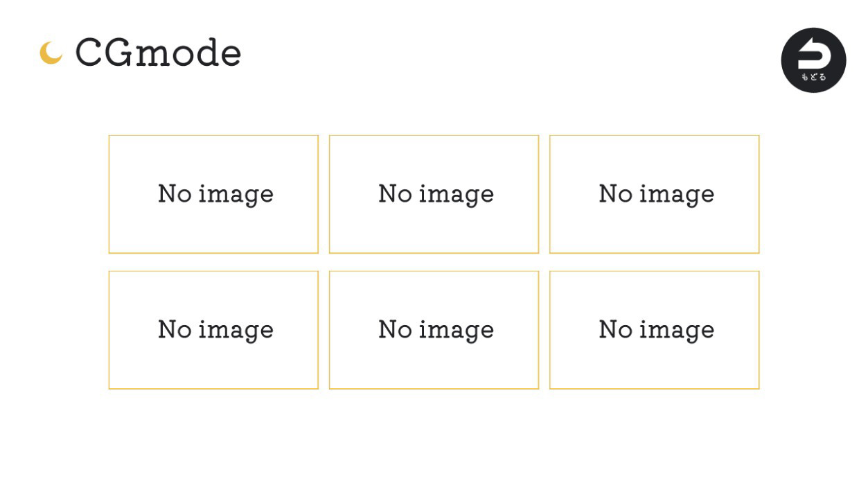
Task: Open the middle CG thumbnail in bottom row
Action: 434,330
